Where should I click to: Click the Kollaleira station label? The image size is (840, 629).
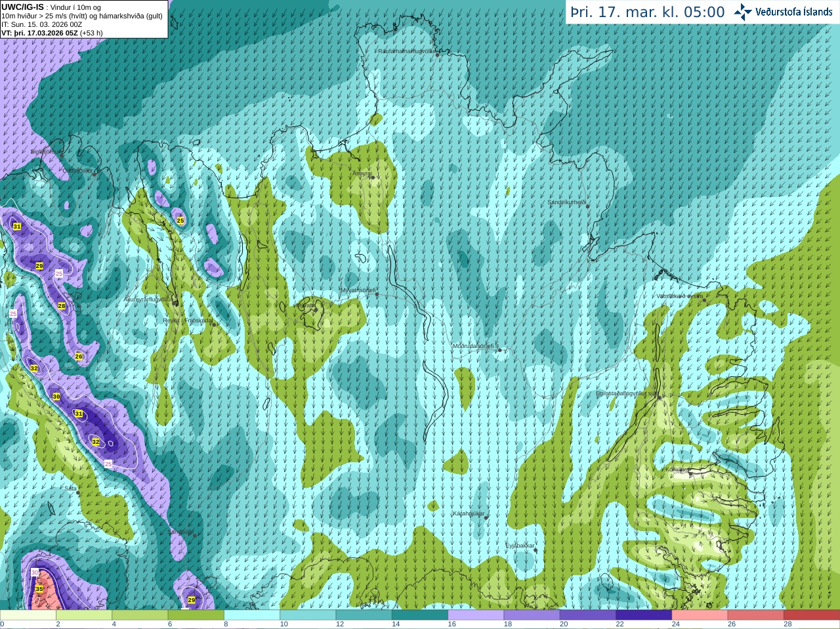(x=677, y=469)
